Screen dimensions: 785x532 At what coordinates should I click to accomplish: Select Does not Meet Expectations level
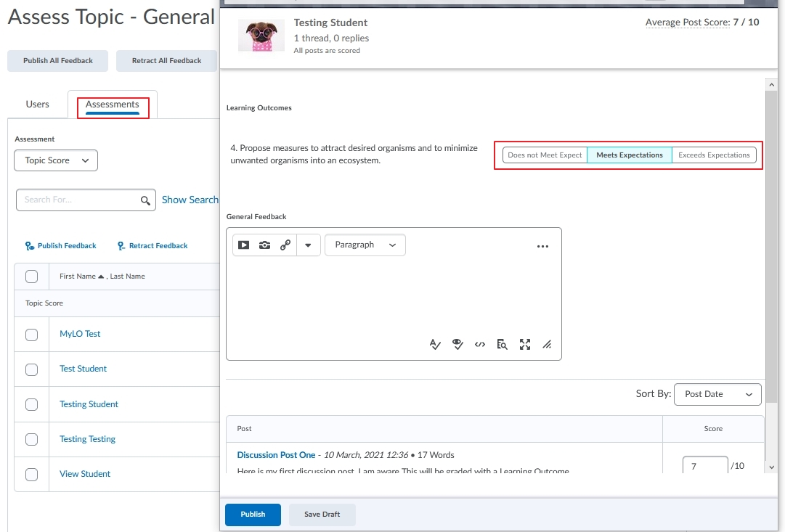(545, 155)
